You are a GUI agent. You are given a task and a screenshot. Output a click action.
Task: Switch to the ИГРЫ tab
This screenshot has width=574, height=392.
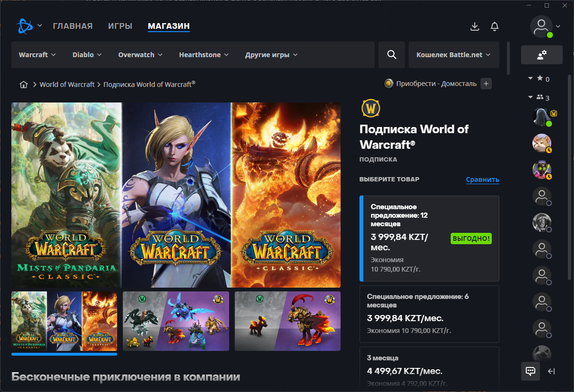[x=120, y=26]
